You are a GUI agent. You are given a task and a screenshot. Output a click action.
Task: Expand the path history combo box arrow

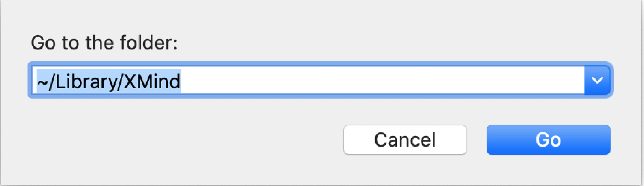point(597,80)
